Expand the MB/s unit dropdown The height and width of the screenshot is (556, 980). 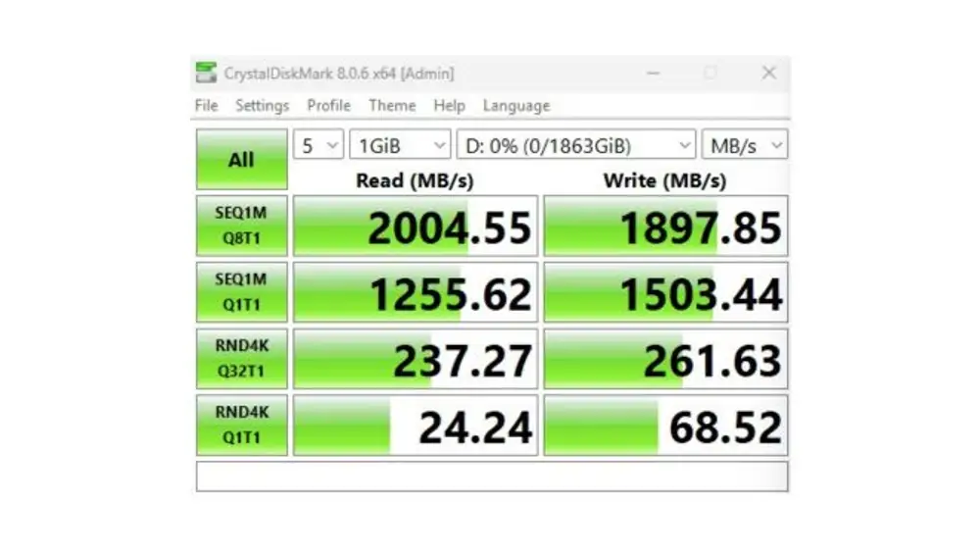pos(745,145)
